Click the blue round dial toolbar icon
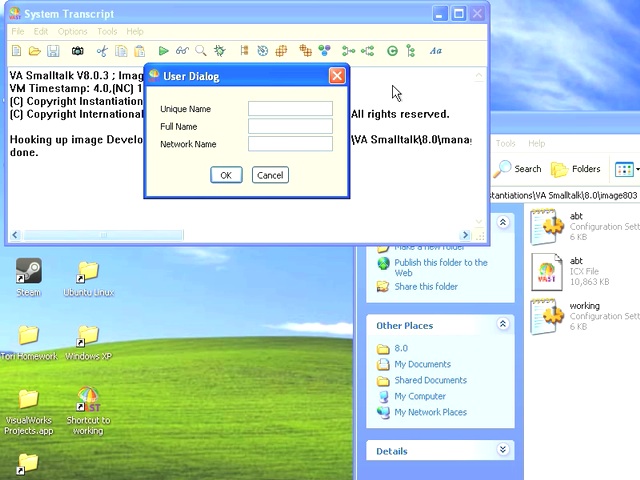This screenshot has width=640, height=480. [262, 51]
